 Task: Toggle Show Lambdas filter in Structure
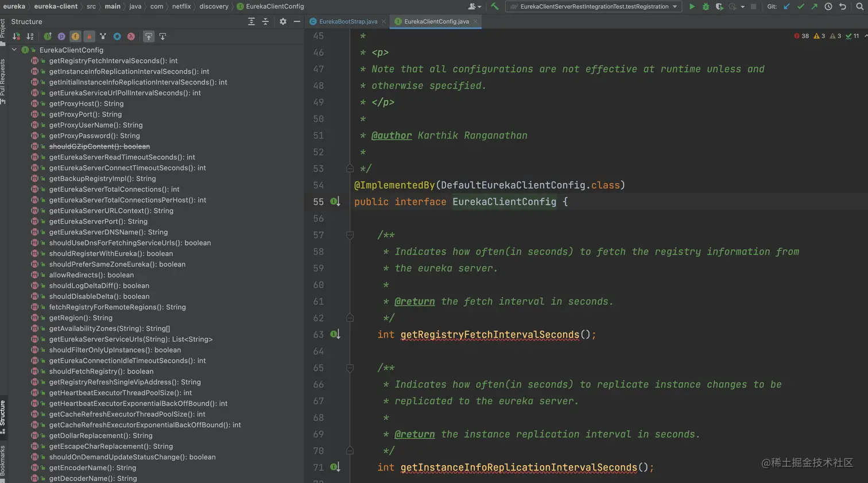coord(131,36)
